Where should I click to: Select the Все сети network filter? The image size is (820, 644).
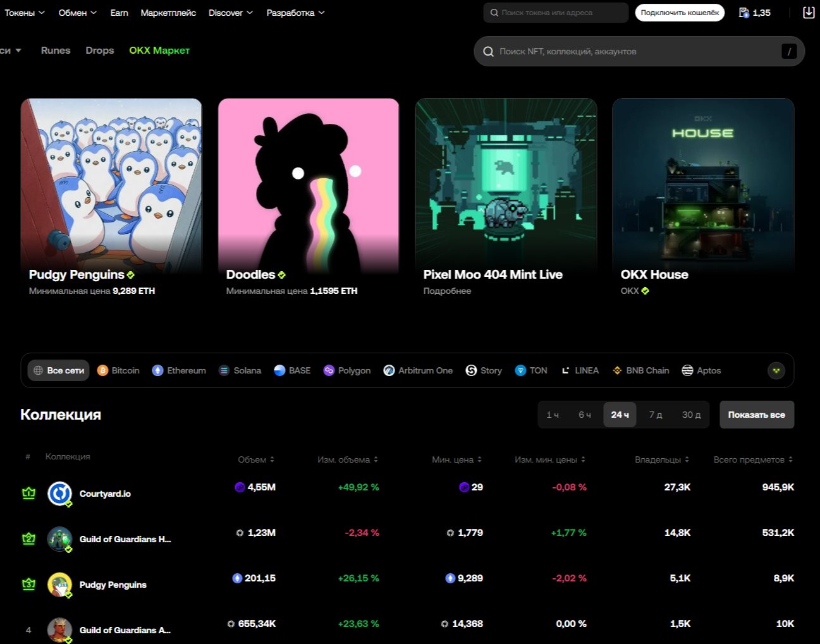tap(59, 370)
